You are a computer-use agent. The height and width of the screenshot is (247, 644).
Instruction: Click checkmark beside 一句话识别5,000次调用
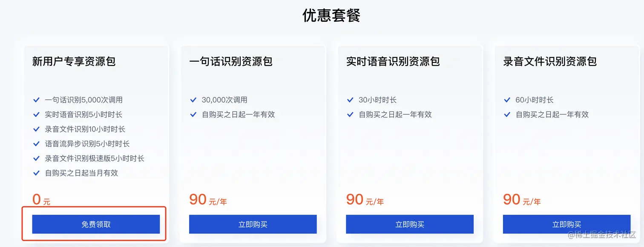coord(37,100)
